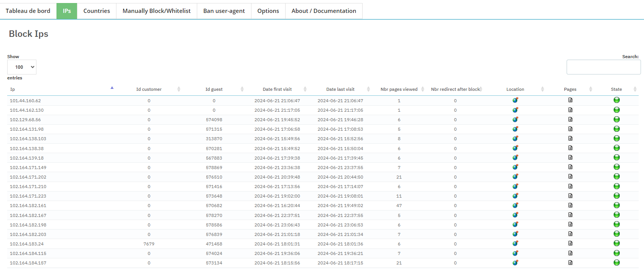Open location globe for IP 102.164.182.167
Screen dimensions: 644x269
pyautogui.click(x=515, y=215)
